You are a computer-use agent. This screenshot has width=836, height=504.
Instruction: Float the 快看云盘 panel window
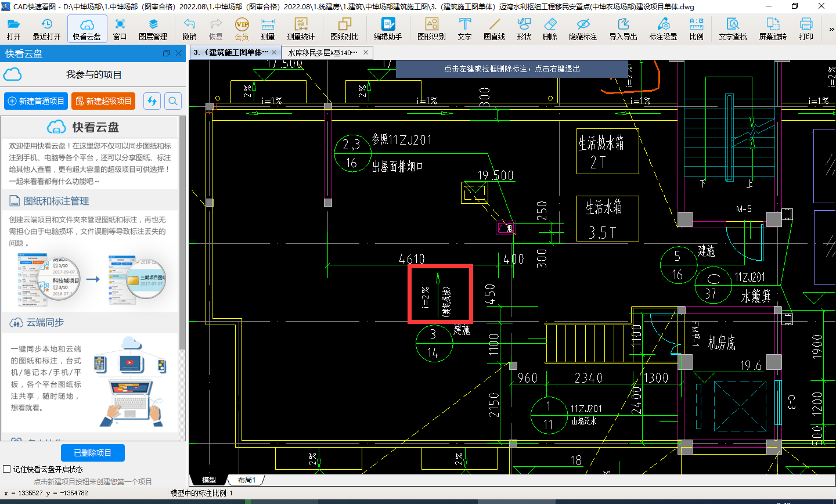166,53
